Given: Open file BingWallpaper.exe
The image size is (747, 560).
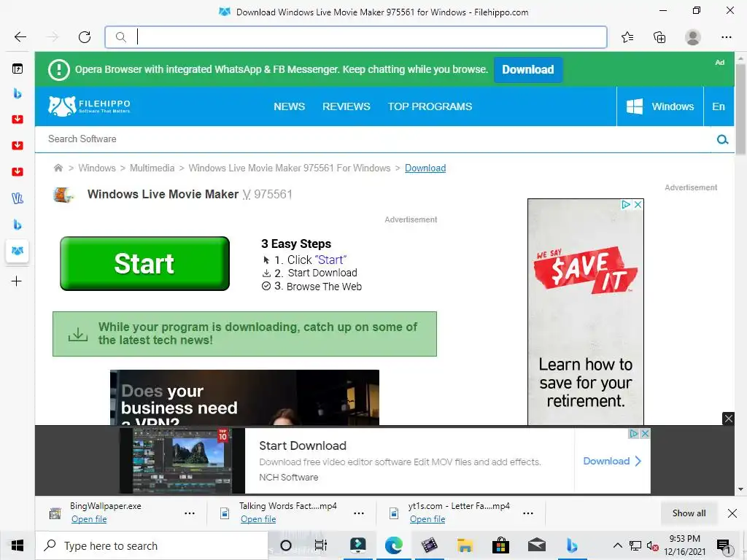Looking at the screenshot, I should [x=89, y=519].
